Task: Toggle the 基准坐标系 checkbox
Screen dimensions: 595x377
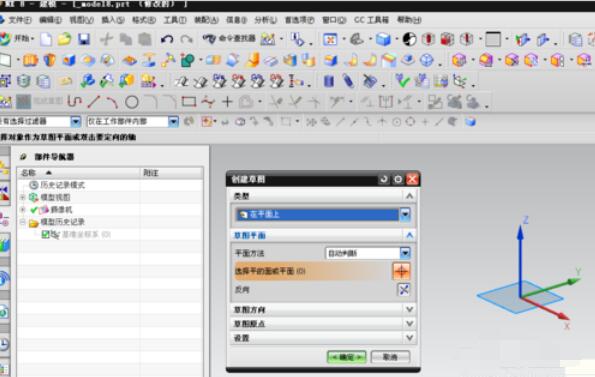Action: (x=45, y=234)
